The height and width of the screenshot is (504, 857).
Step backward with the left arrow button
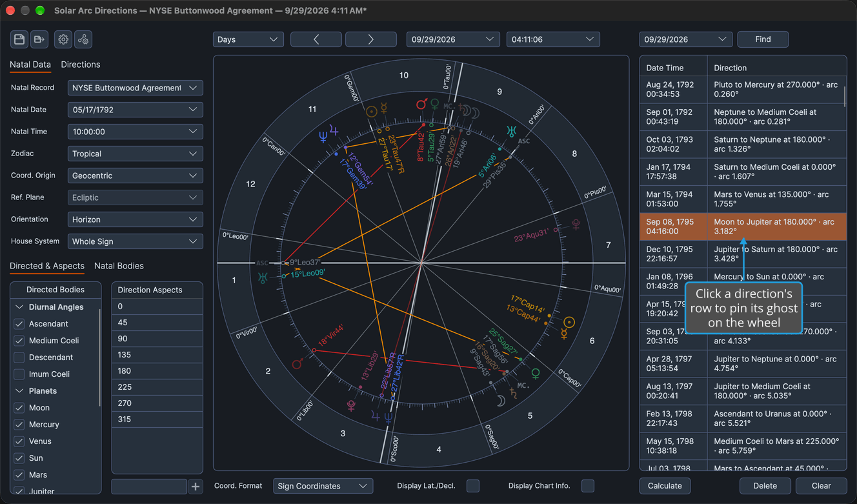316,39
